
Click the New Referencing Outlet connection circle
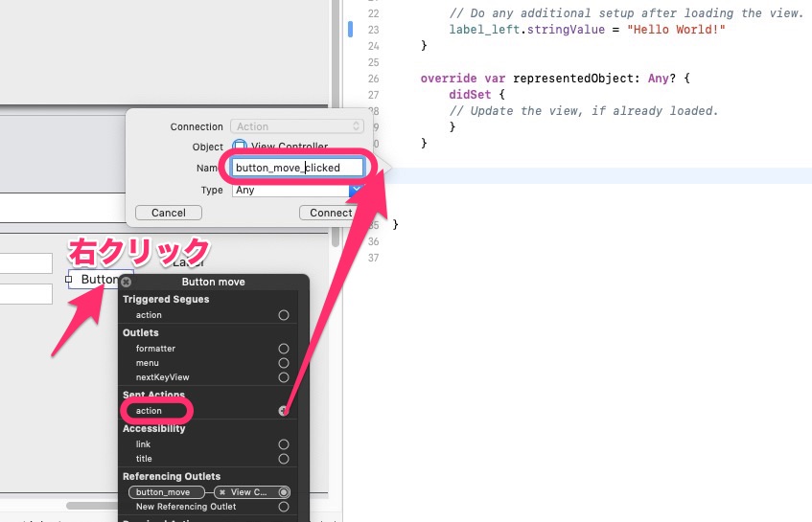click(283, 507)
